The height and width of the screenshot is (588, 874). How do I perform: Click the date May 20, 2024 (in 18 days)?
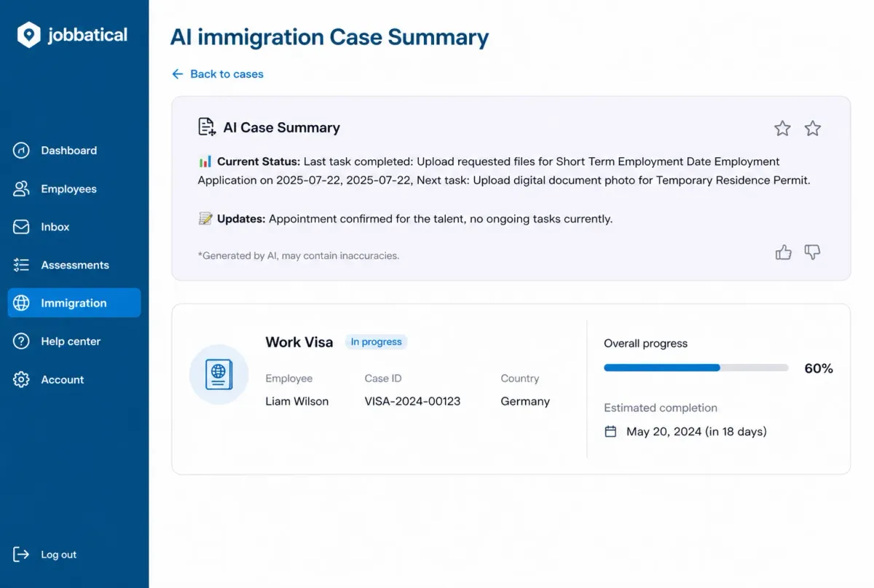click(x=696, y=432)
